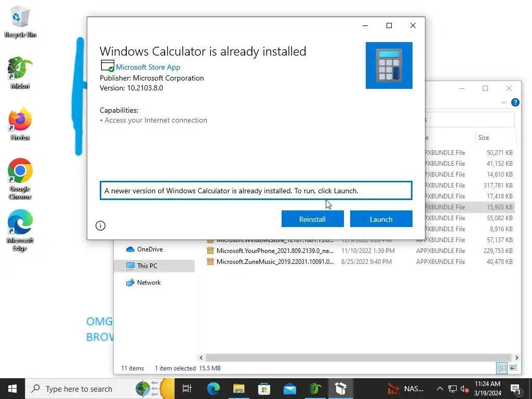Click the File Explorer horizontal scrollbar

[358, 357]
